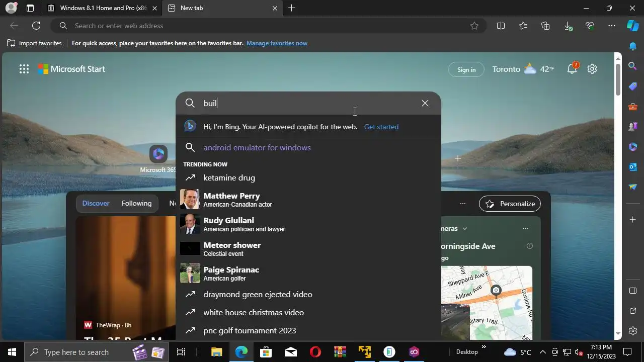The image size is (644, 362).
Task: Open feed more options ellipsis
Action: click(x=463, y=204)
